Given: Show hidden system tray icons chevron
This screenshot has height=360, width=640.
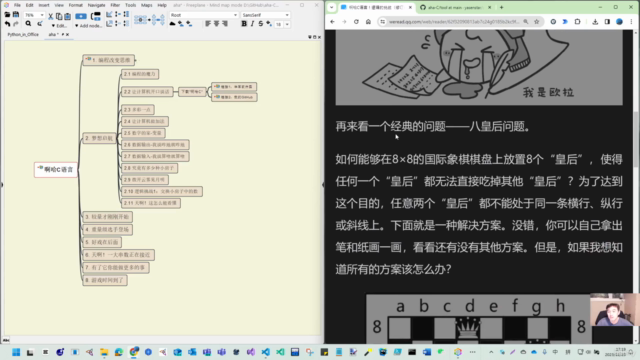Looking at the screenshot, I should (491, 352).
